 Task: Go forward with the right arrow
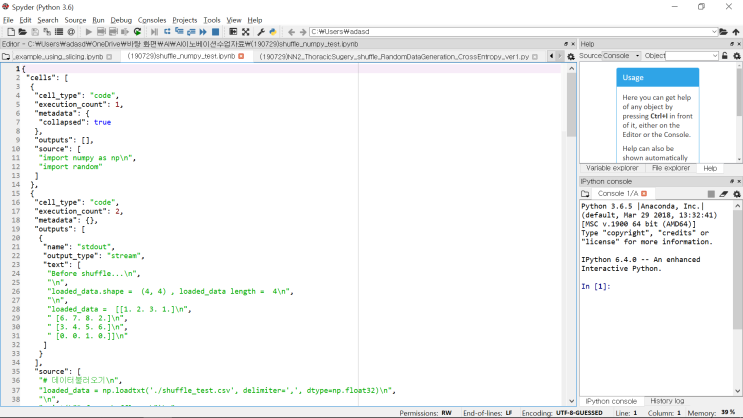point(303,32)
